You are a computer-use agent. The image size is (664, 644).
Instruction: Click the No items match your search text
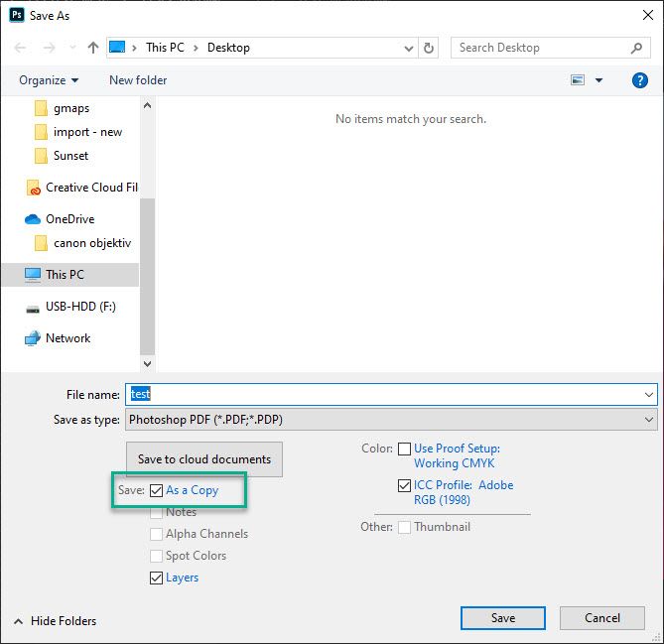411,119
